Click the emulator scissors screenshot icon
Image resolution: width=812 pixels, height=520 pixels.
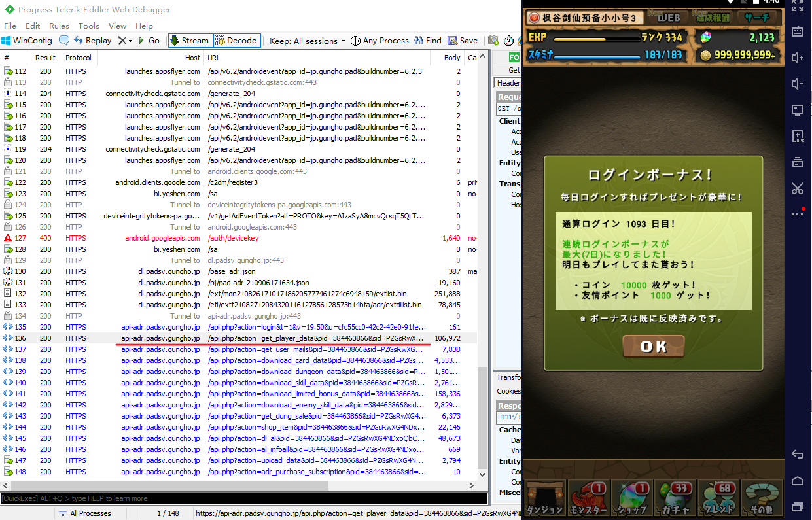pos(797,189)
